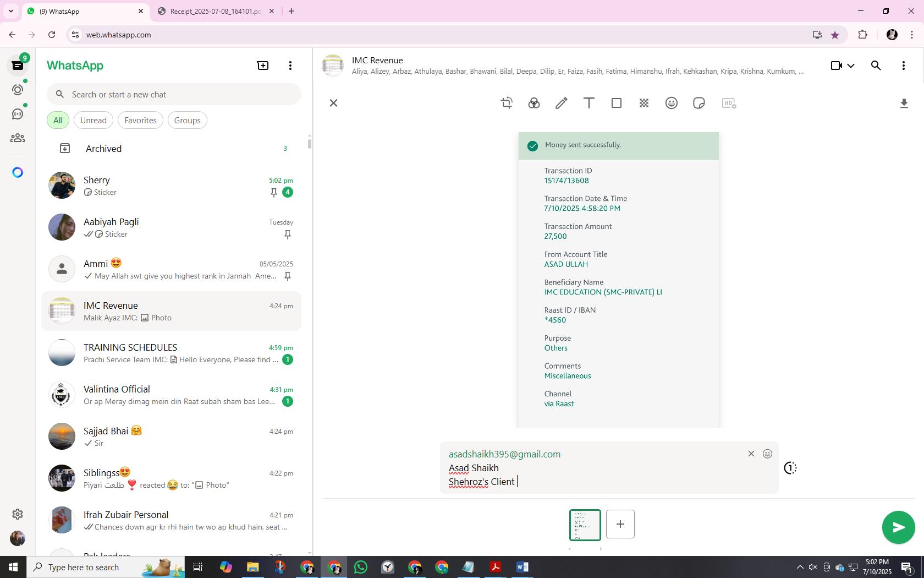This screenshot has height=578, width=924.
Task: Open a new browser tab
Action: point(291,11)
